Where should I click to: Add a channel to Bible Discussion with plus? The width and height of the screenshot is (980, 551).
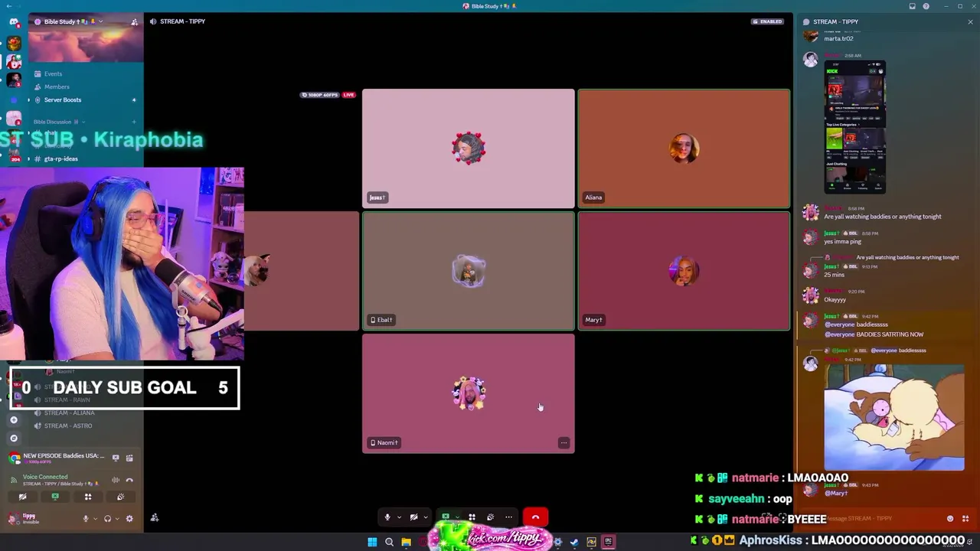(x=134, y=122)
